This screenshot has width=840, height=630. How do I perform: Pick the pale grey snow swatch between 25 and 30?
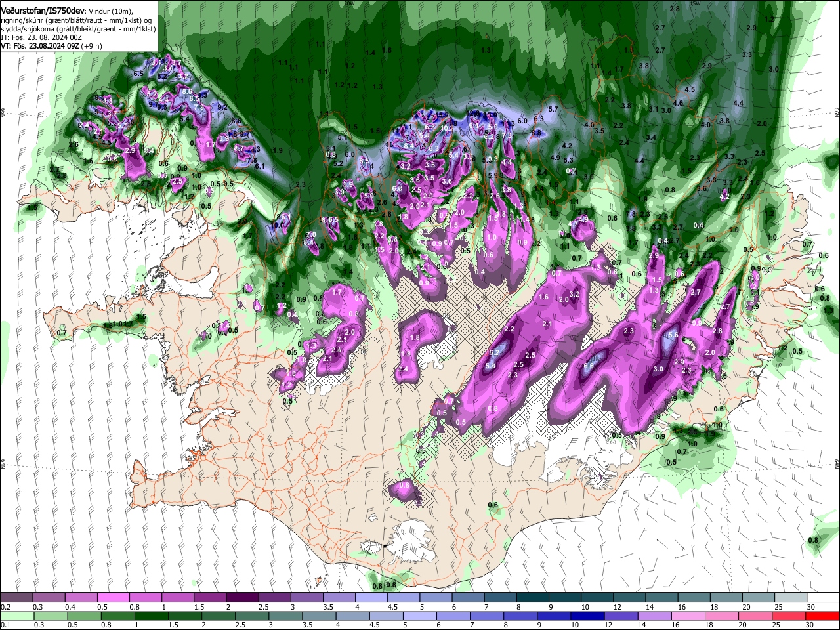click(x=790, y=598)
